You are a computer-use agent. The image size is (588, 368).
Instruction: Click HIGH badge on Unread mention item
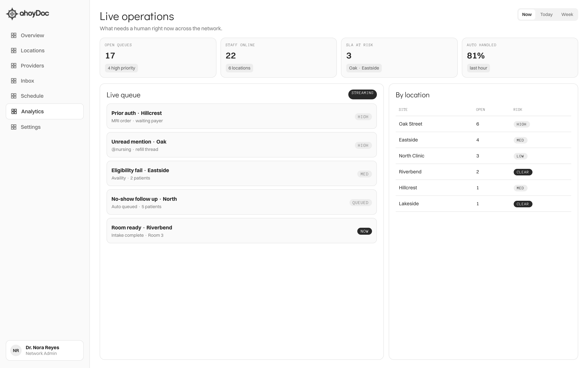coord(363,146)
